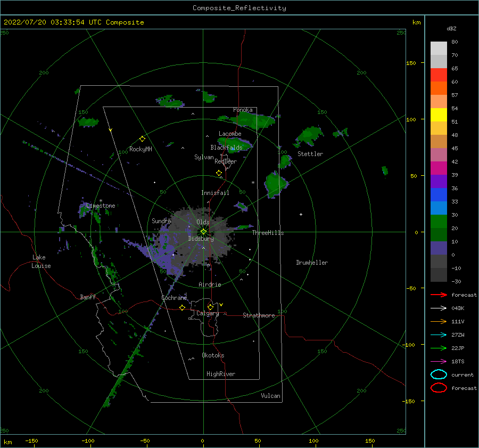Click the red forecast arrow in legend
The width and height of the screenshot is (479, 448).
click(439, 295)
